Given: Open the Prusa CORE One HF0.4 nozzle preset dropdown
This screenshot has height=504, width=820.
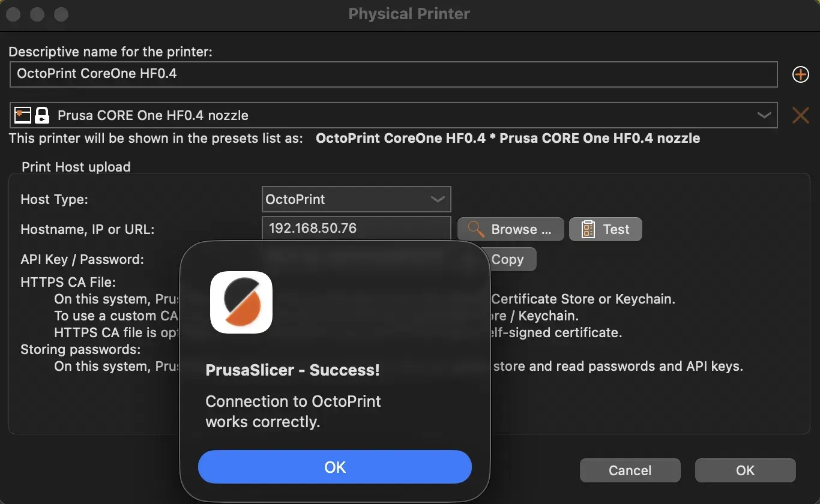Looking at the screenshot, I should [394, 115].
